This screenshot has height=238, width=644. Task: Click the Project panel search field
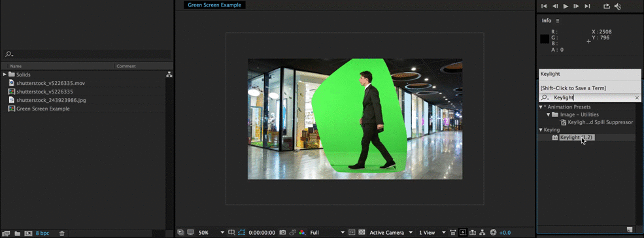[88, 54]
